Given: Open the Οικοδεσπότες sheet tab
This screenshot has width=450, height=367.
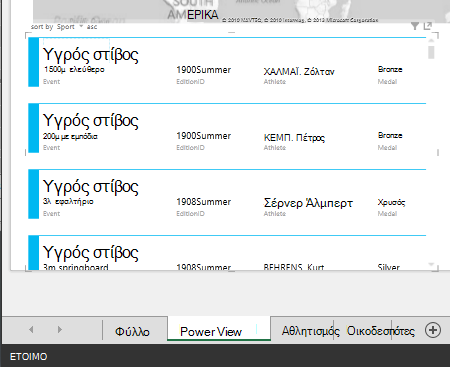Looking at the screenshot, I should coord(381,331).
